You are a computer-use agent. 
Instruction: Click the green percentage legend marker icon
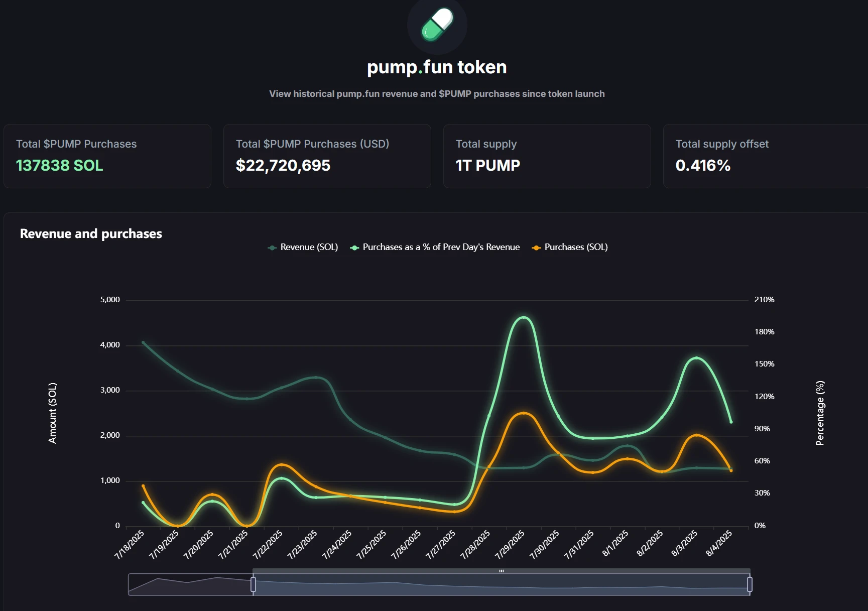click(x=354, y=247)
